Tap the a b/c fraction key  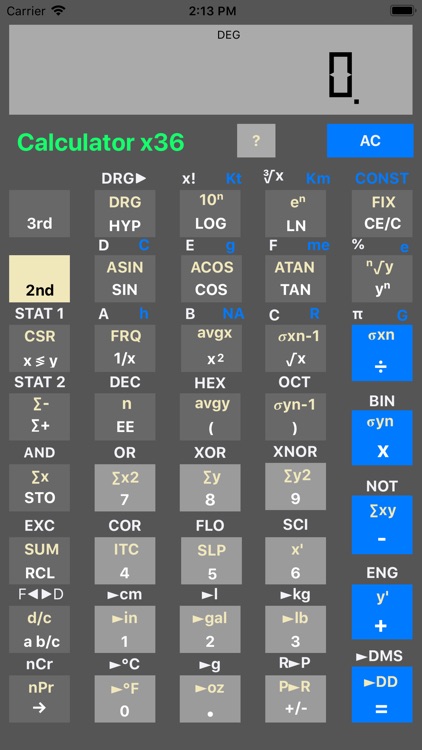(x=39, y=629)
